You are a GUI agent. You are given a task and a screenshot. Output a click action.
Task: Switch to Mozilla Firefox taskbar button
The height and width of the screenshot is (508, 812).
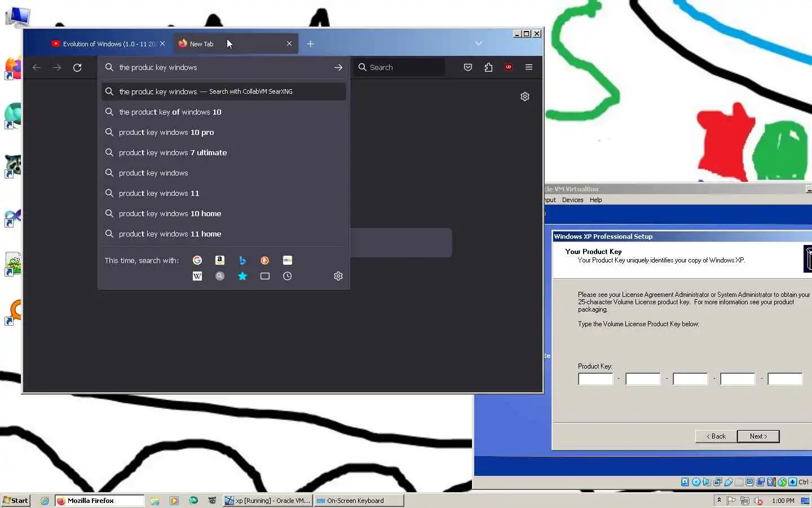point(100,500)
